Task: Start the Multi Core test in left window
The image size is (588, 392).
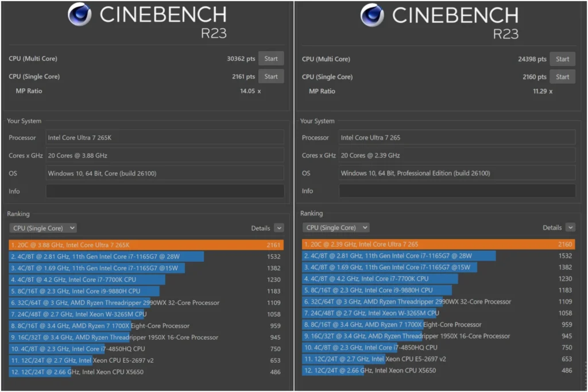Action: pos(271,59)
